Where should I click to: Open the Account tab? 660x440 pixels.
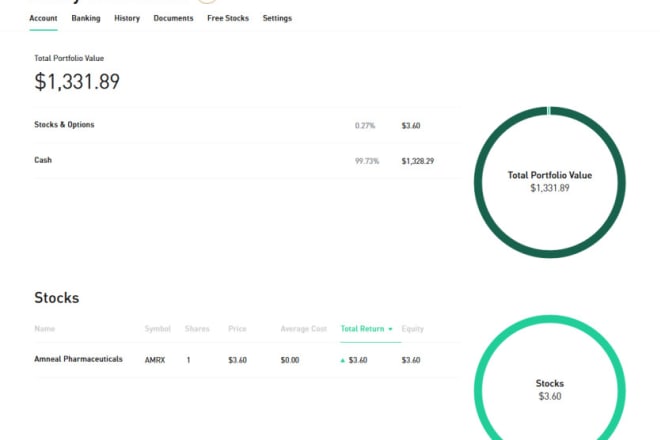[x=43, y=18]
